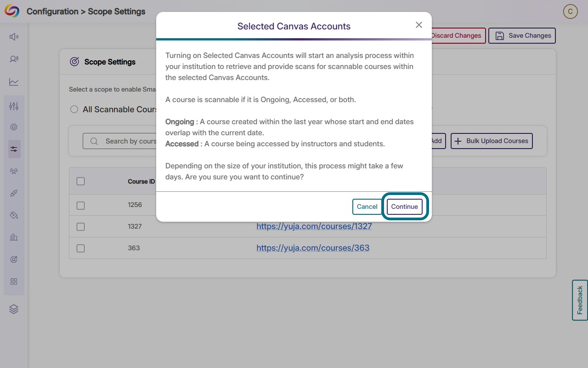Click the plus icon of Bulk Upload

(x=458, y=141)
